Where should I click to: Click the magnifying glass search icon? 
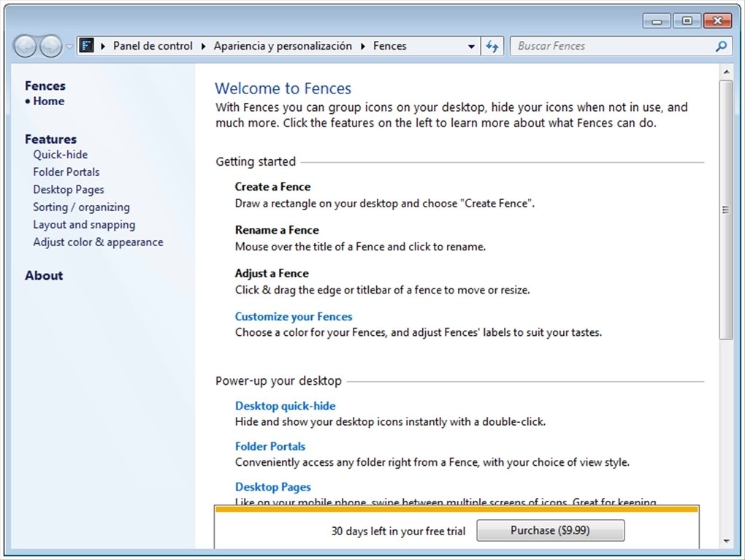point(721,46)
